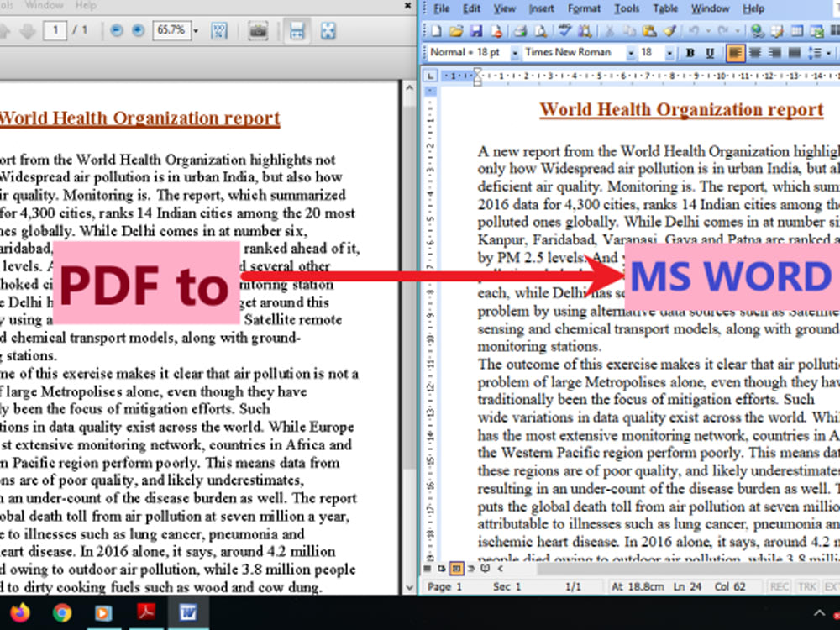Screen dimensions: 840x630
Task: Open the Help menu in Word
Action: point(753,8)
